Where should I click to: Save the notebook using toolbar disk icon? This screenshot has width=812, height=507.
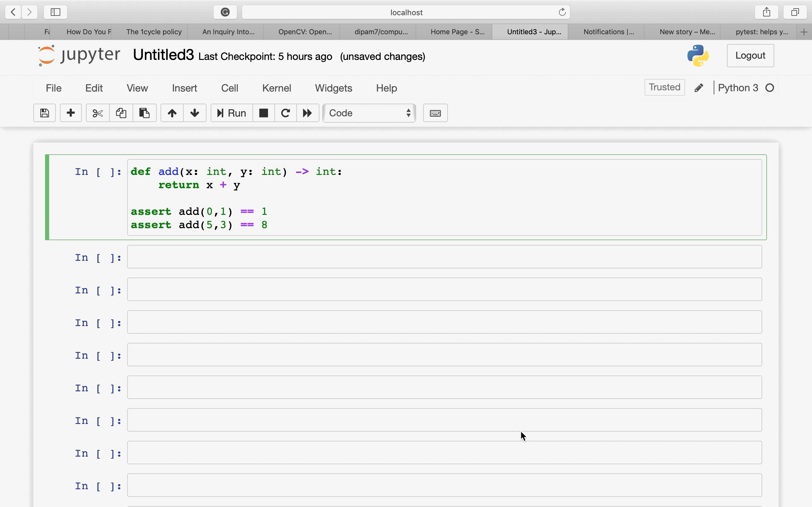44,113
